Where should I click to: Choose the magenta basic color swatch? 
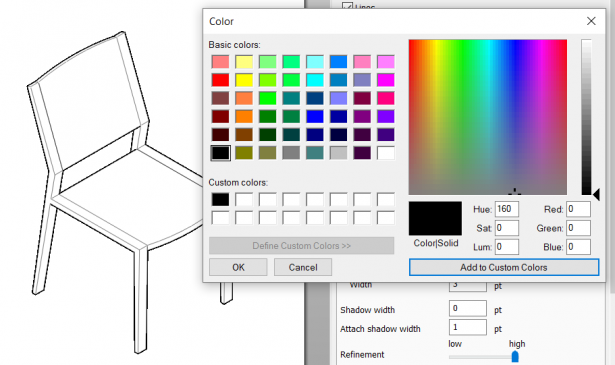coord(386,80)
